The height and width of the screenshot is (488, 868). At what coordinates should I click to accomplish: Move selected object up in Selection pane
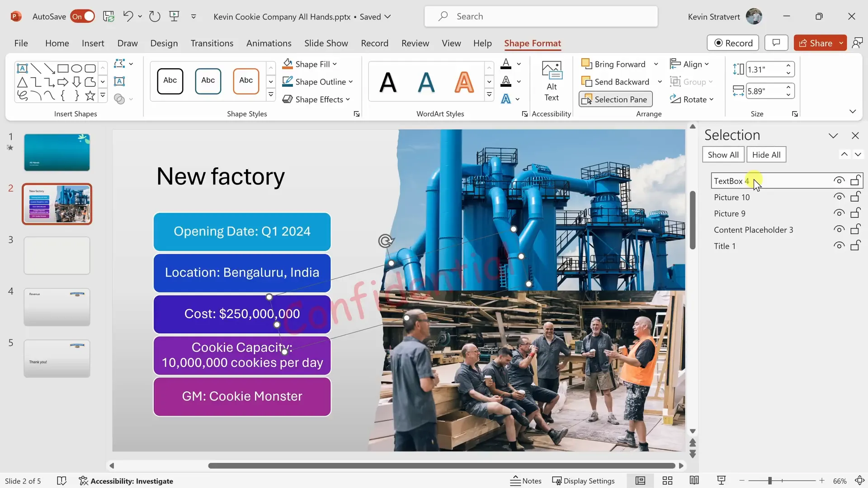coord(844,155)
